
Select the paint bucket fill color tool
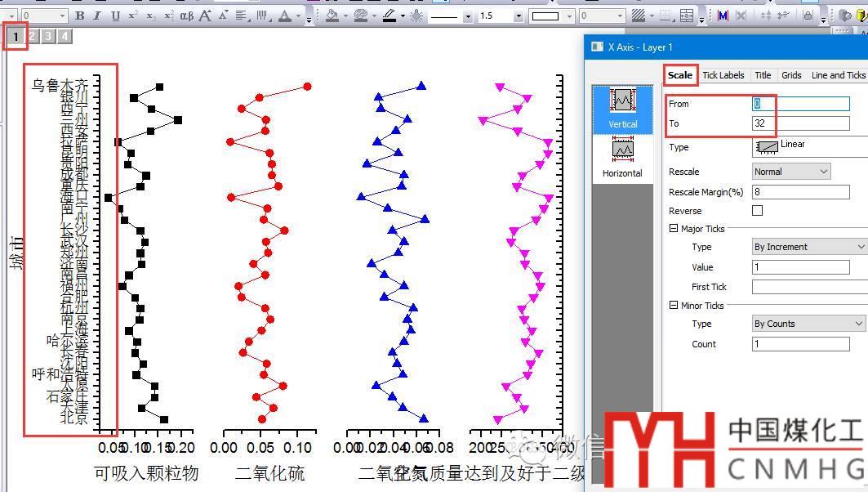332,16
